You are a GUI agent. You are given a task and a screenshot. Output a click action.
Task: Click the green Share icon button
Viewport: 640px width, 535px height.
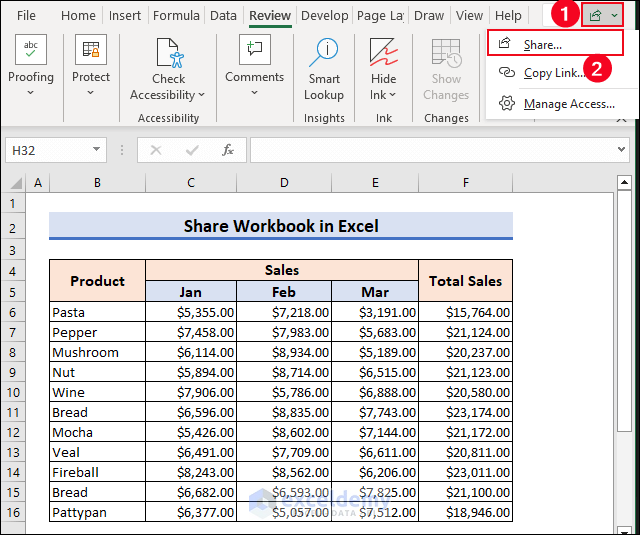[x=596, y=16]
